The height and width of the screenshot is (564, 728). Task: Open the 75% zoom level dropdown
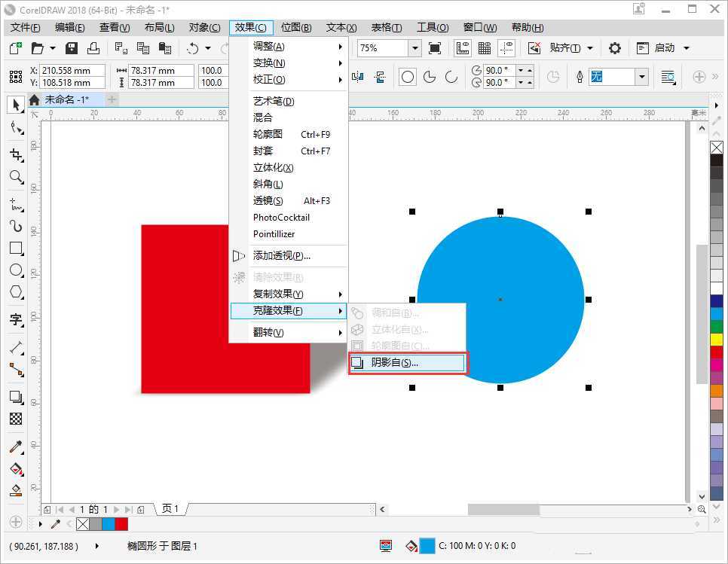tap(414, 48)
